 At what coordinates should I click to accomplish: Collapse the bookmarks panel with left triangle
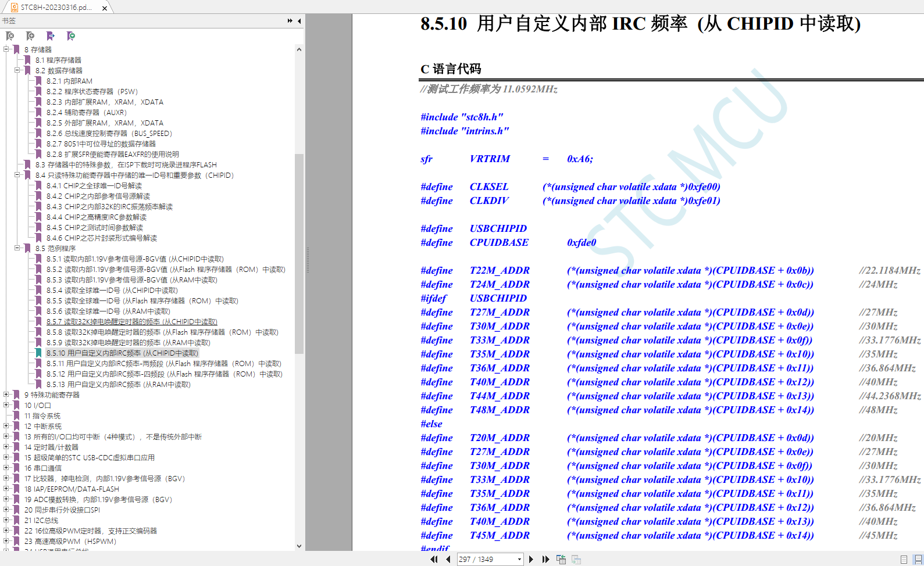299,21
